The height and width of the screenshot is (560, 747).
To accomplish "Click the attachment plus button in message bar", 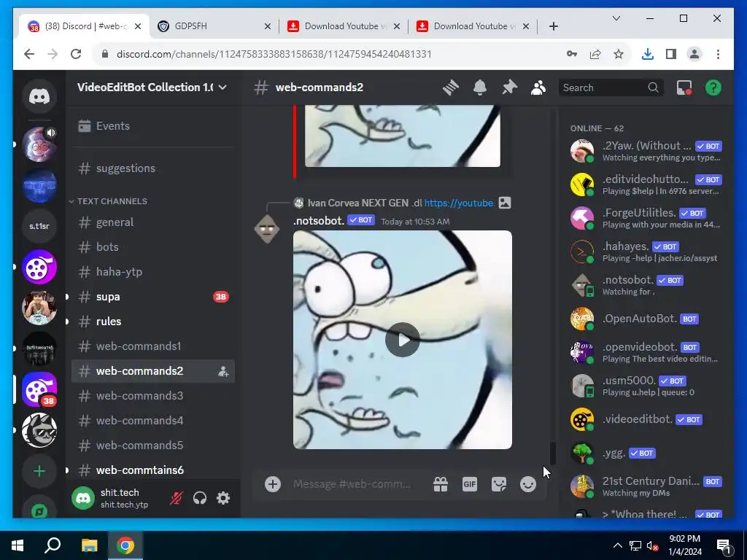I will (x=273, y=484).
